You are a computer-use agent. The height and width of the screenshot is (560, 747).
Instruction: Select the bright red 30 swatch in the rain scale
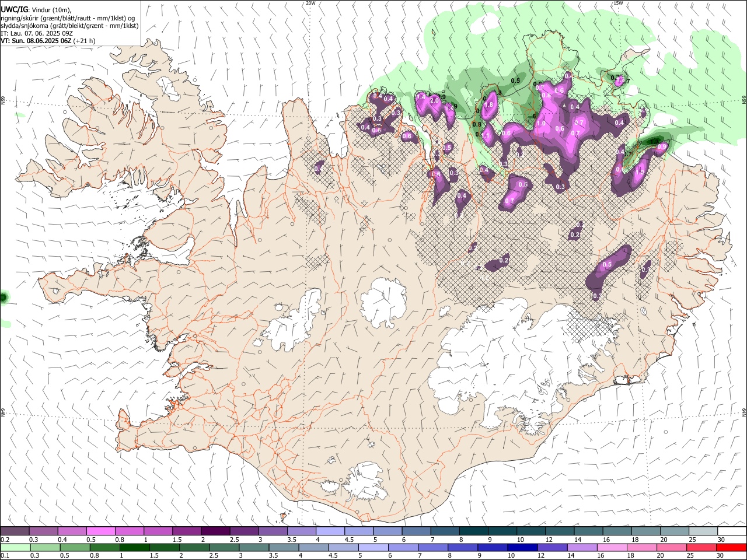731,548
